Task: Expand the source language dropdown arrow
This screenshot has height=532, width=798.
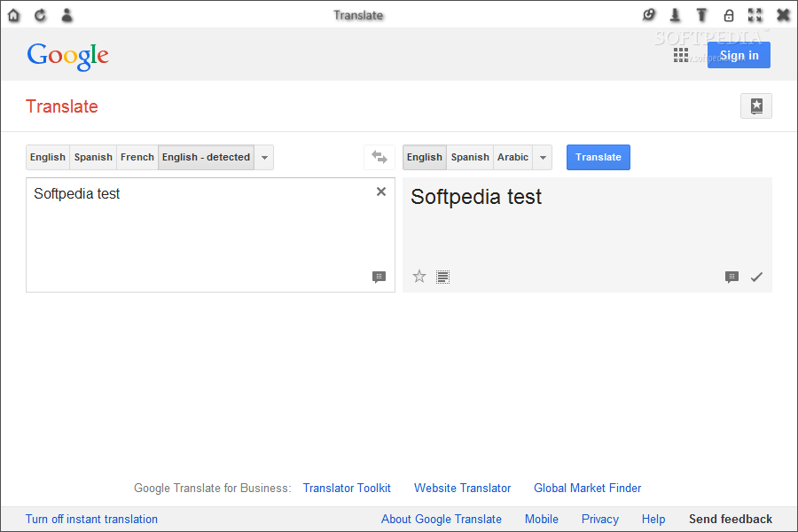Action: 264,157
